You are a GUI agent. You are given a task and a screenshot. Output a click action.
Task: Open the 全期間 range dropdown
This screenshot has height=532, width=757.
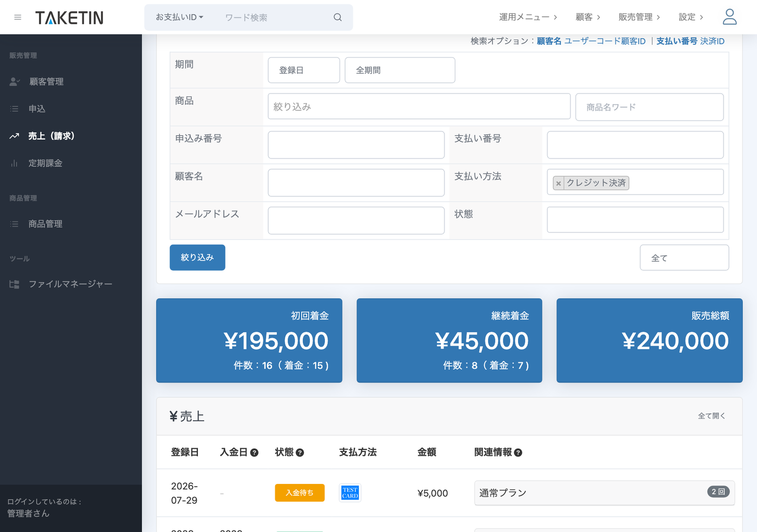point(400,70)
